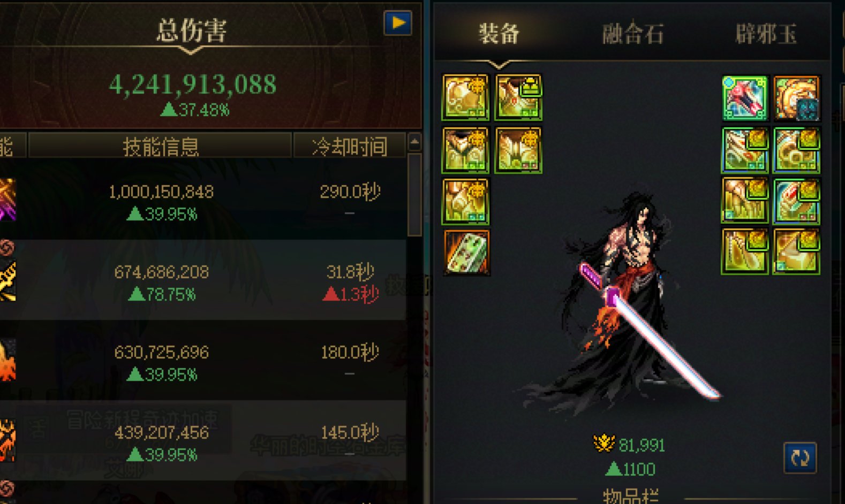
Task: Switch to the 融合石 tab
Action: point(632,34)
